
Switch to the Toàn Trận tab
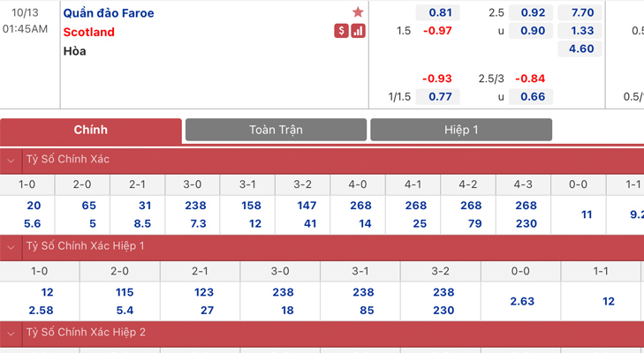click(276, 130)
